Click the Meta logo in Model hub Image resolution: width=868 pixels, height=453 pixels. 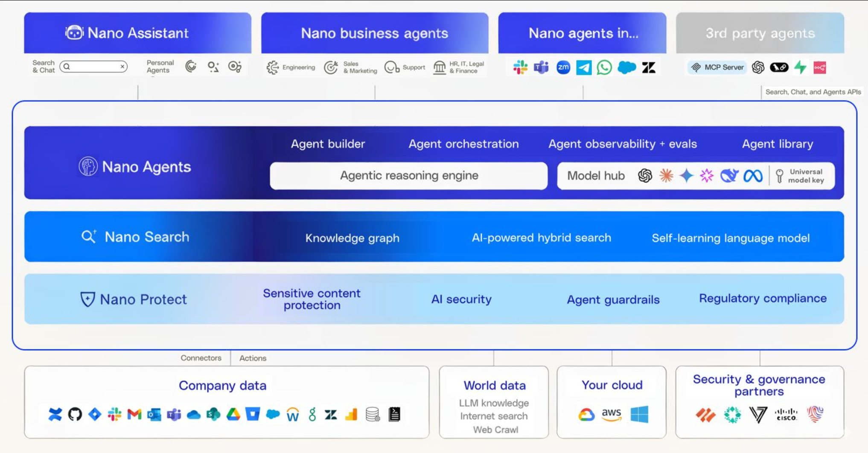(753, 176)
